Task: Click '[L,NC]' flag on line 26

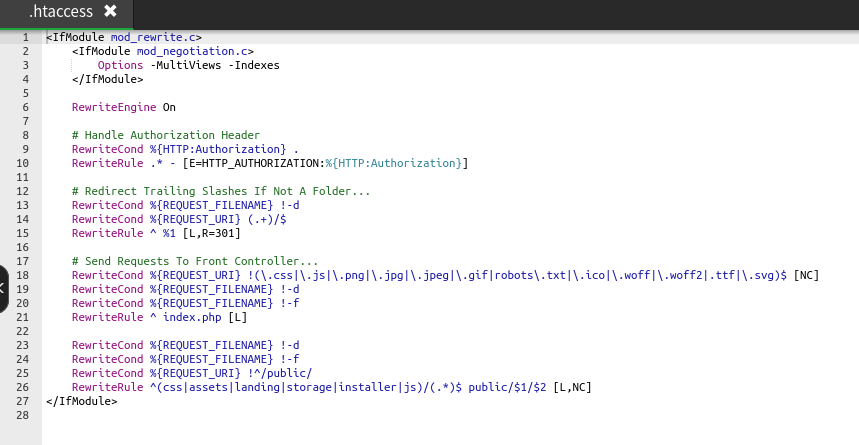Action: [x=572, y=387]
